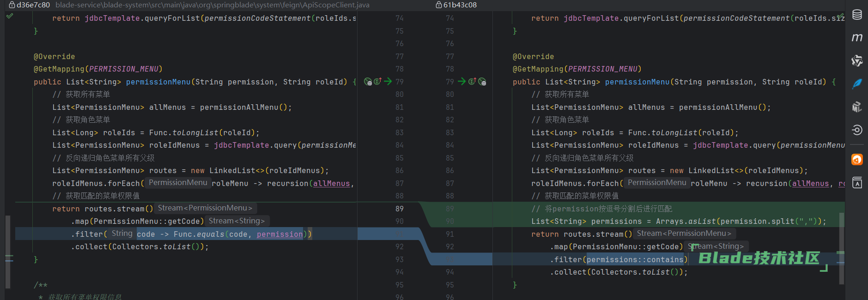Open the translation book icon in sidebar

click(x=857, y=182)
